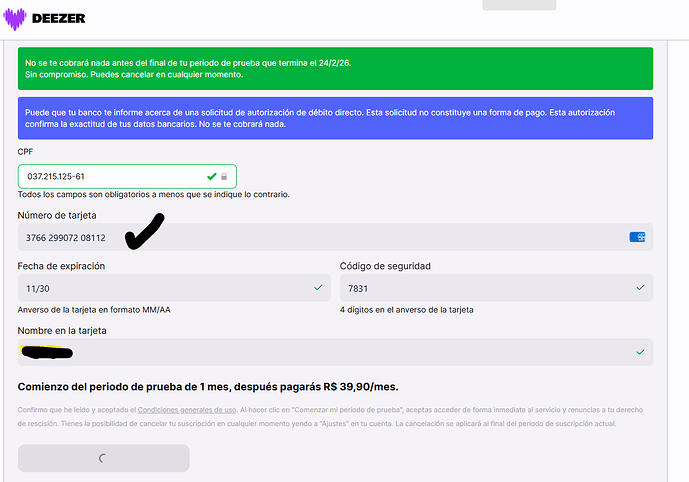This screenshot has height=482, width=689.
Task: Open the Condiciones generales de uso link
Action: pyautogui.click(x=187, y=411)
